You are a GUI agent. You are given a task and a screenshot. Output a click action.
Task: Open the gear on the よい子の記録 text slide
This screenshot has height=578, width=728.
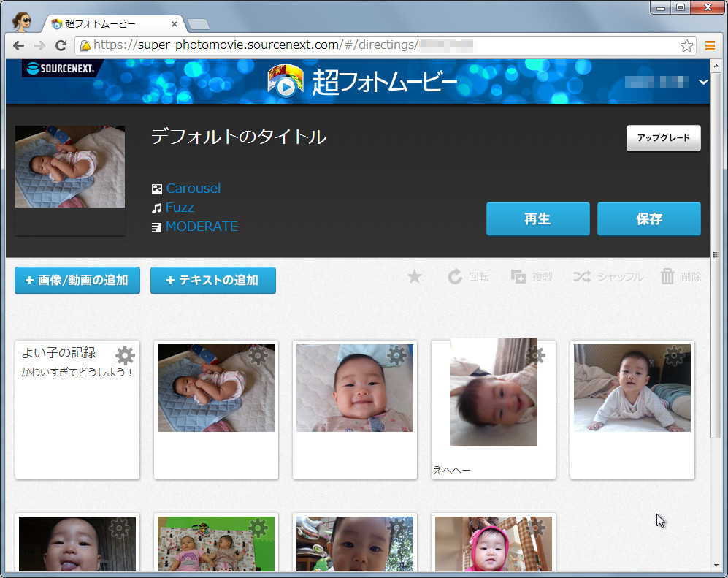coord(124,355)
